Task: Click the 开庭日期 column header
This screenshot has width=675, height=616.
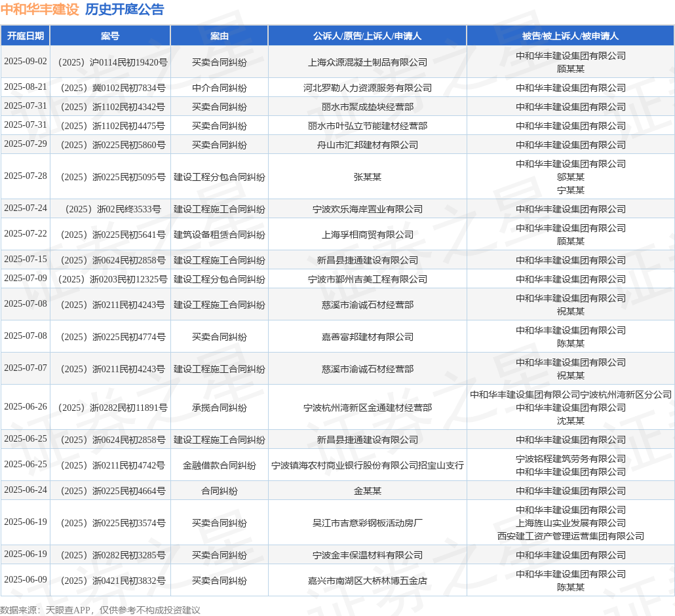Action: click(26, 36)
